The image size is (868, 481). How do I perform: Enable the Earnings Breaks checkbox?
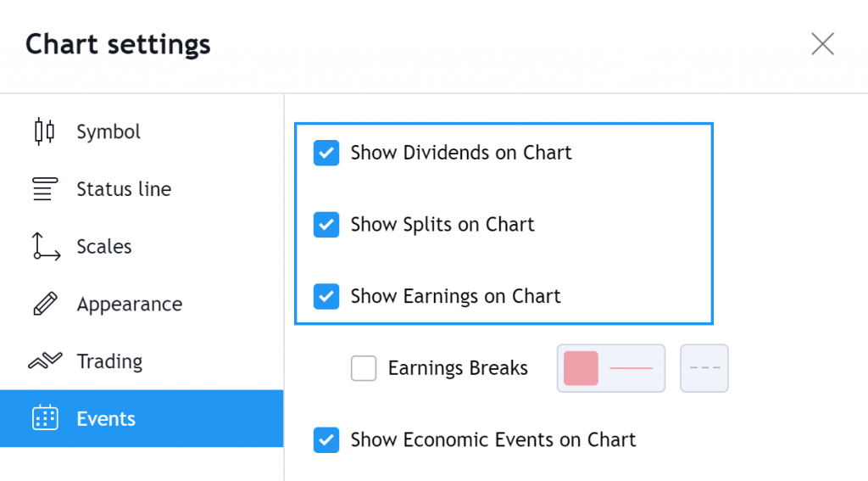point(364,368)
